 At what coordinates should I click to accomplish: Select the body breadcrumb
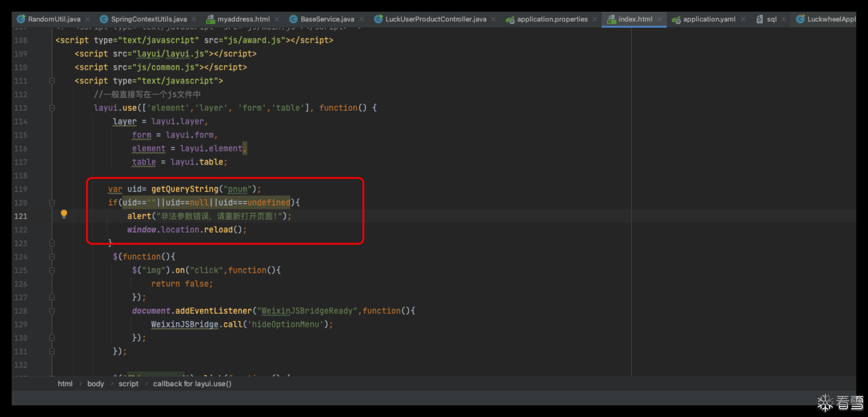[x=96, y=384]
